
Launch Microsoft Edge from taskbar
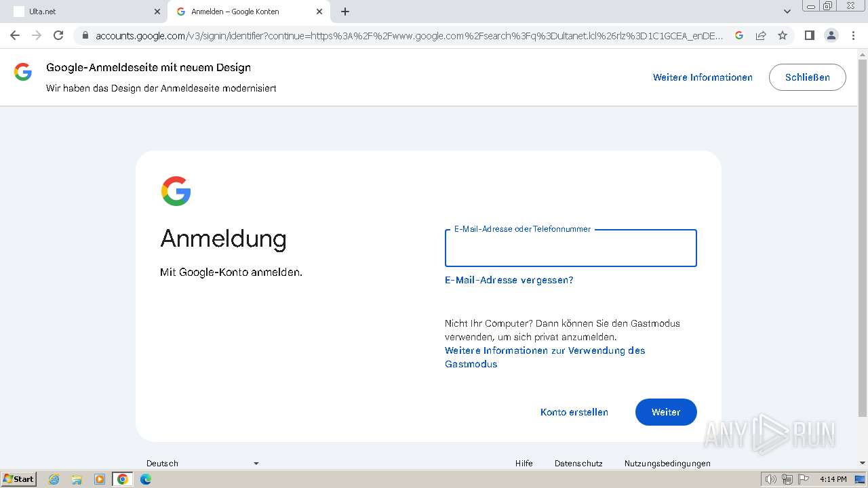click(146, 479)
